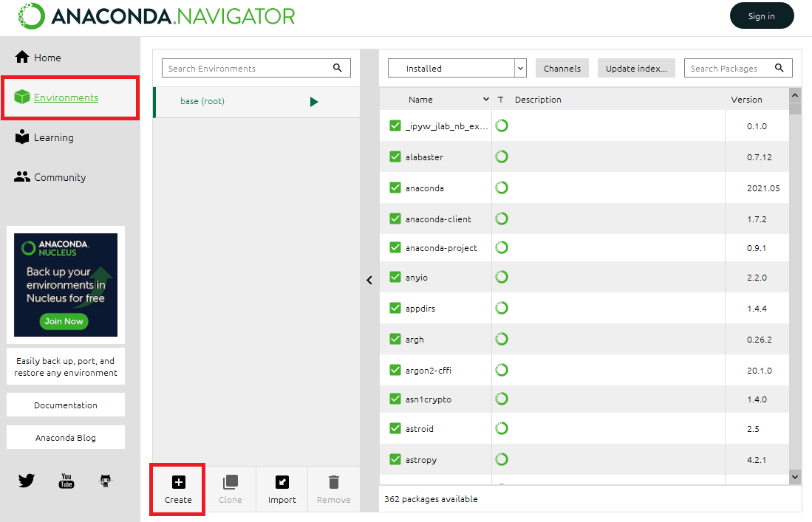Screen dimensions: 812x522
Task: Click the magnifier icon in Search Environments
Action: click(337, 68)
